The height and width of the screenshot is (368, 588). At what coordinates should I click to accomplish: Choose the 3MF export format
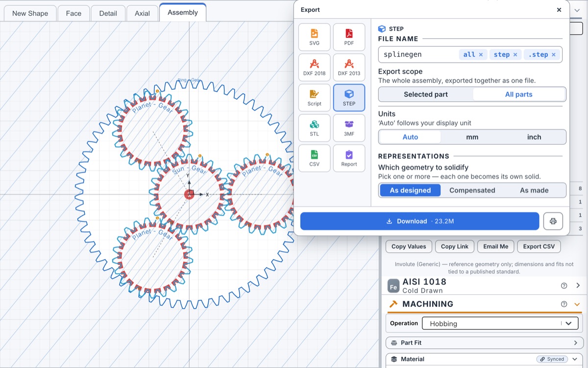tap(349, 128)
